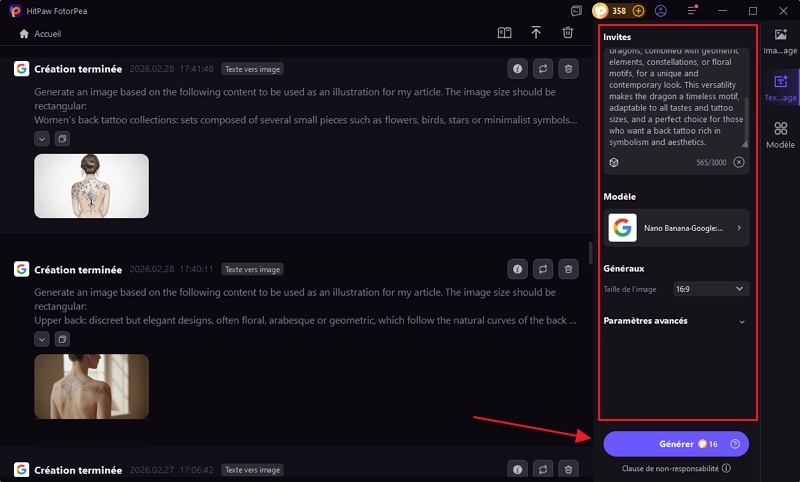Add credits with the plus coin button
This screenshot has width=800, height=482.
(x=639, y=11)
